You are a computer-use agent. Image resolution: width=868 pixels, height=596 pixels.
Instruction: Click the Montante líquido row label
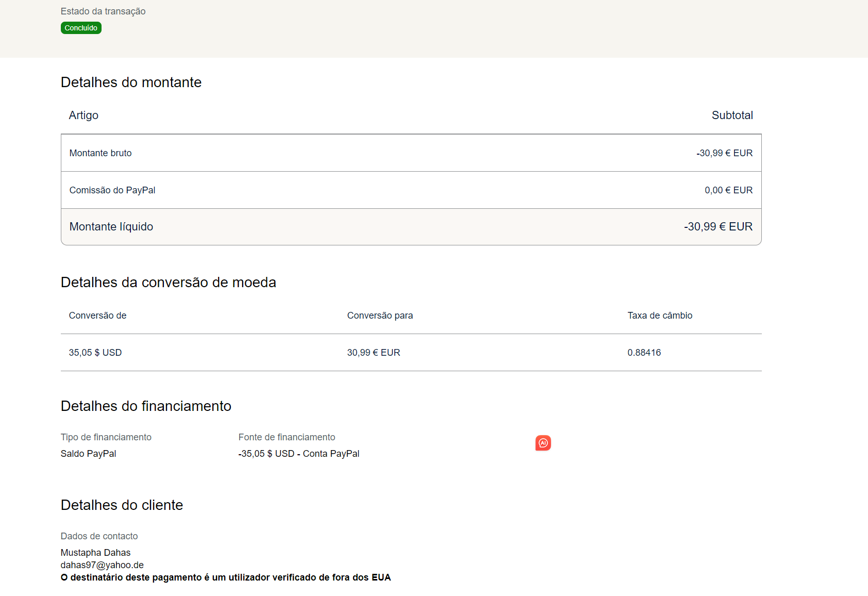[111, 227]
